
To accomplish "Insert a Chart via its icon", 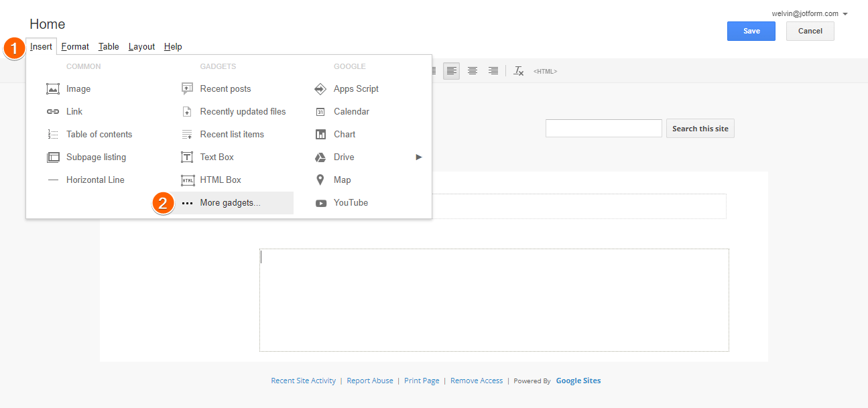I will pos(320,134).
